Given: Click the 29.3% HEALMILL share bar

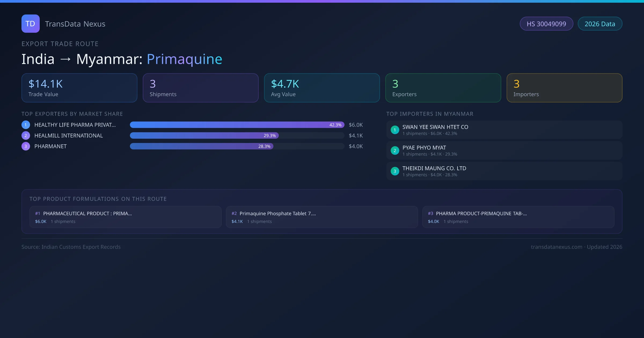Looking at the screenshot, I should [204, 135].
